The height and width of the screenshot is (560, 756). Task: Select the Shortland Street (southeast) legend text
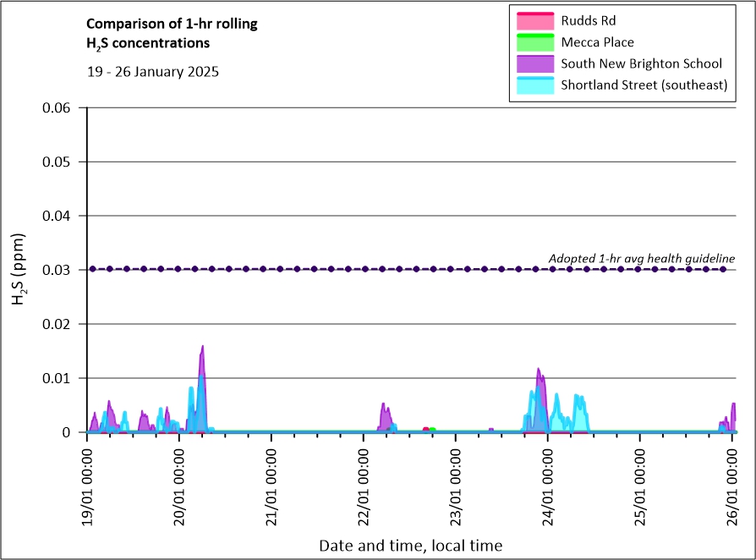(x=644, y=85)
